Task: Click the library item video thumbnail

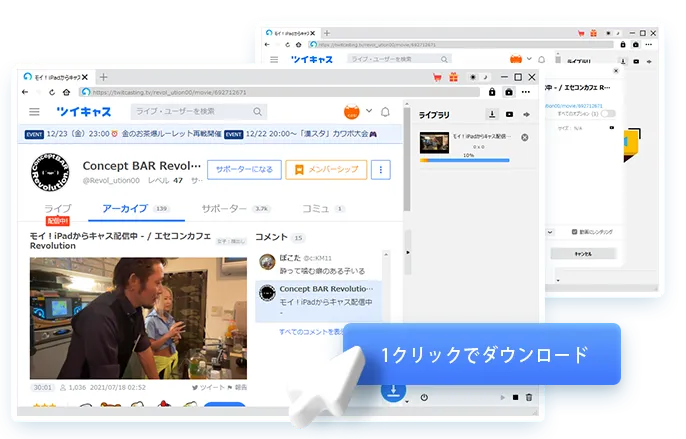Action: [x=434, y=143]
